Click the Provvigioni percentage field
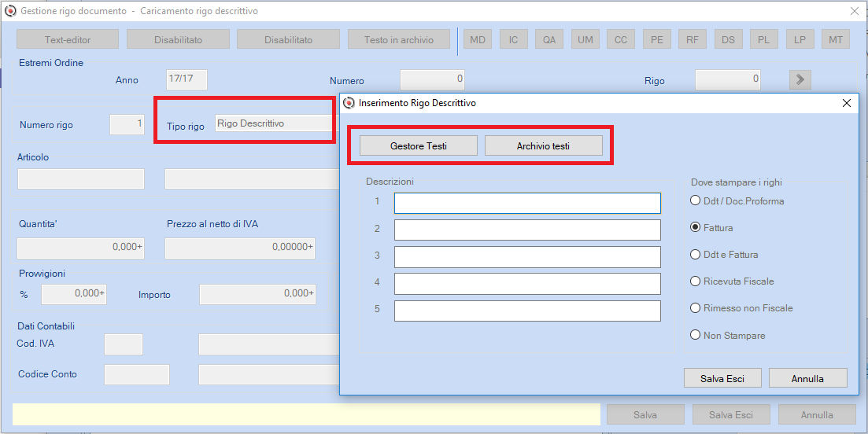Image resolution: width=868 pixels, height=434 pixels. [74, 294]
